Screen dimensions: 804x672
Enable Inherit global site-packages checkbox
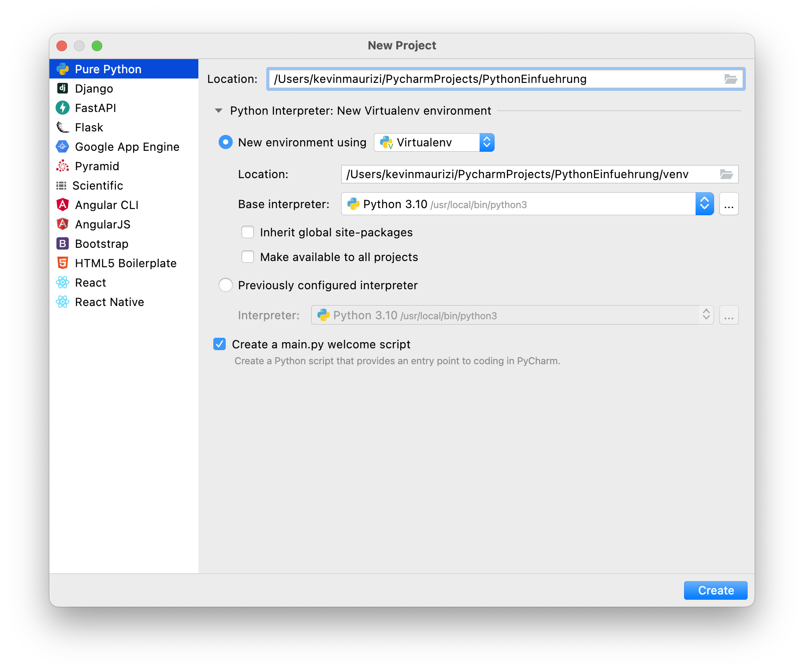click(x=248, y=232)
